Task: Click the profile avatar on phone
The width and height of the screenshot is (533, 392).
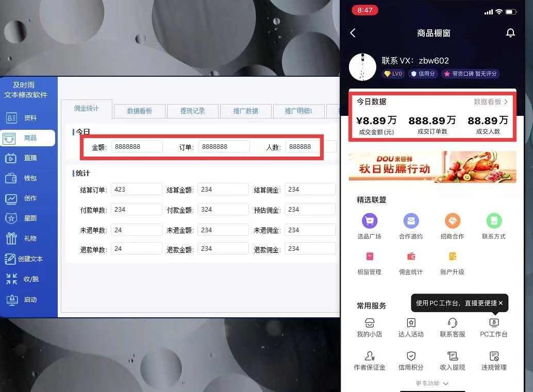Action: tap(362, 67)
